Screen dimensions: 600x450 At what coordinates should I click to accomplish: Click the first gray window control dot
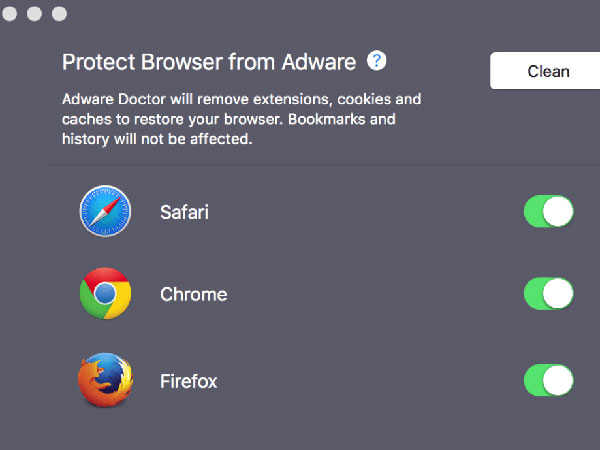(9, 14)
